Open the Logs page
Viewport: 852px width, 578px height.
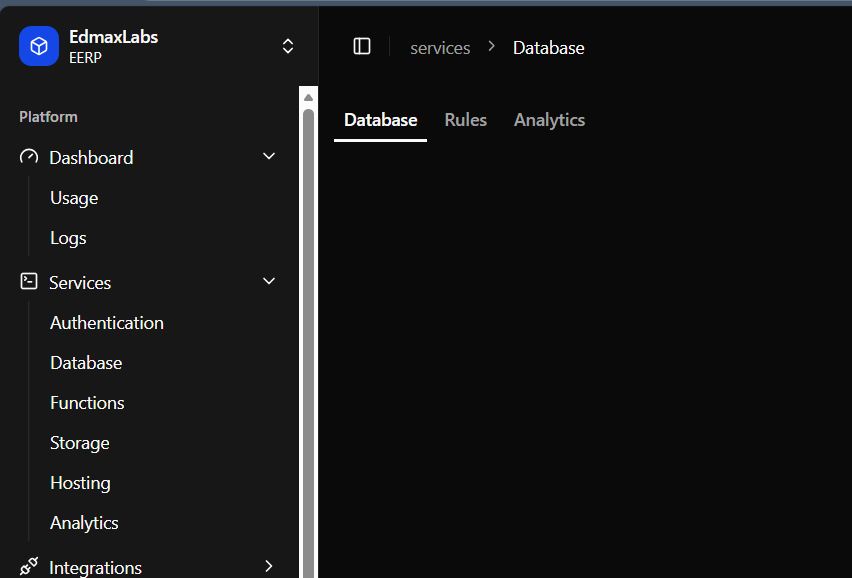pos(67,237)
